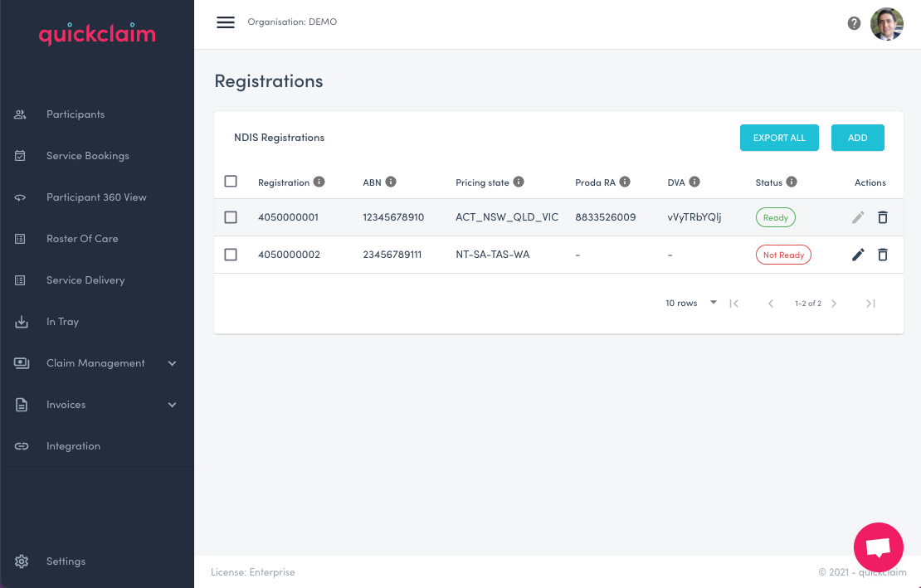Delete registration 4050000002 using trash icon
This screenshot has width=921, height=588.
883,255
